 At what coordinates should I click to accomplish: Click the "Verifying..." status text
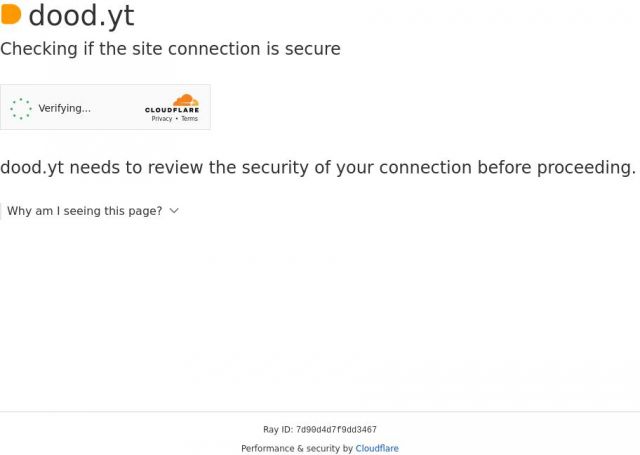coord(65,108)
